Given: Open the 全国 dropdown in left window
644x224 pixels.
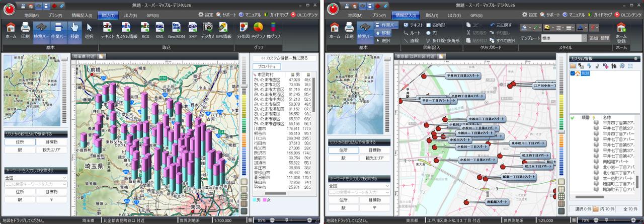Looking at the screenshot, I should point(35,178).
